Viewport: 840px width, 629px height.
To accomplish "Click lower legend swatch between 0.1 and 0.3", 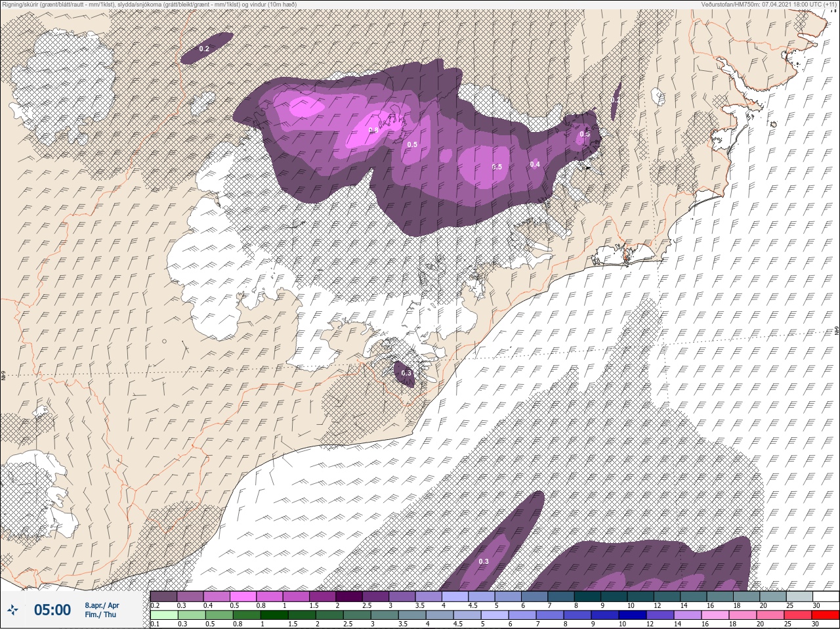I will (163, 615).
